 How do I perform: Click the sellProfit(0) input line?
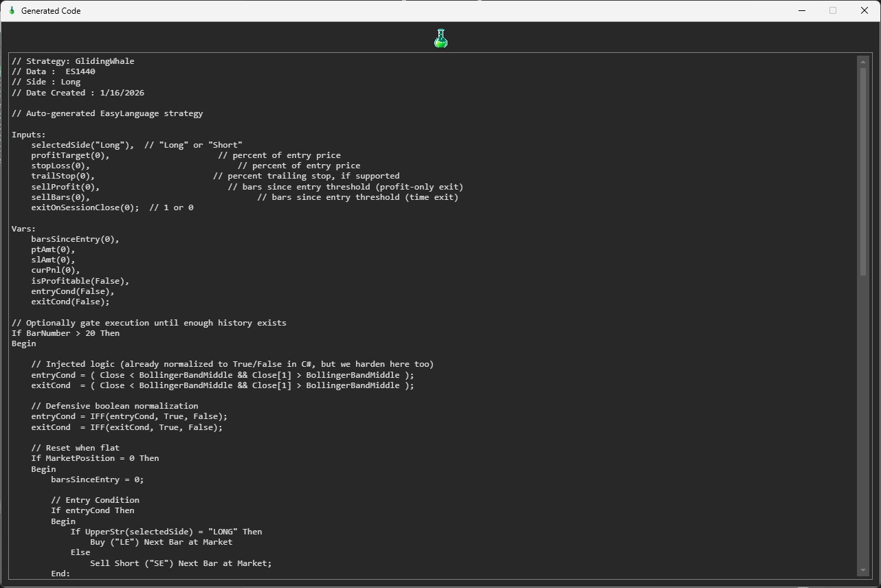[247, 187]
